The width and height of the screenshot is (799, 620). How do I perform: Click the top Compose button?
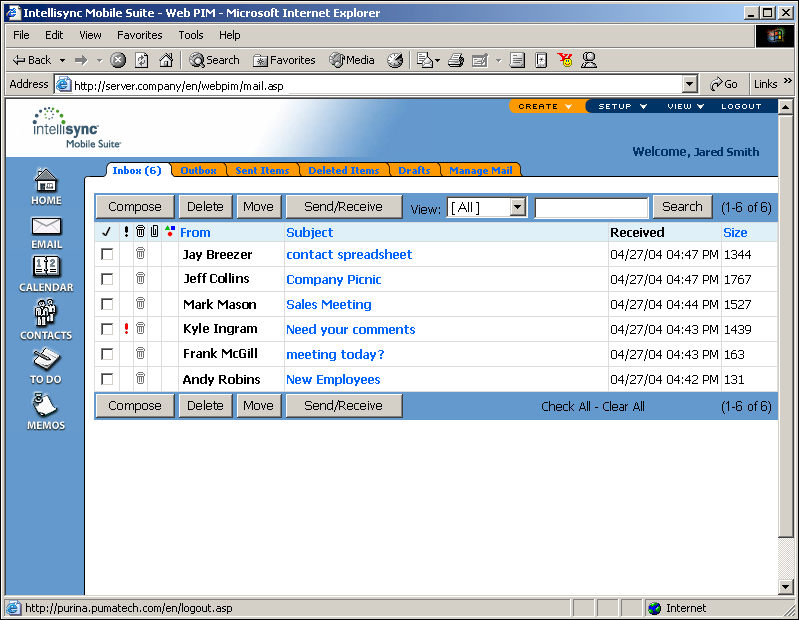(135, 207)
